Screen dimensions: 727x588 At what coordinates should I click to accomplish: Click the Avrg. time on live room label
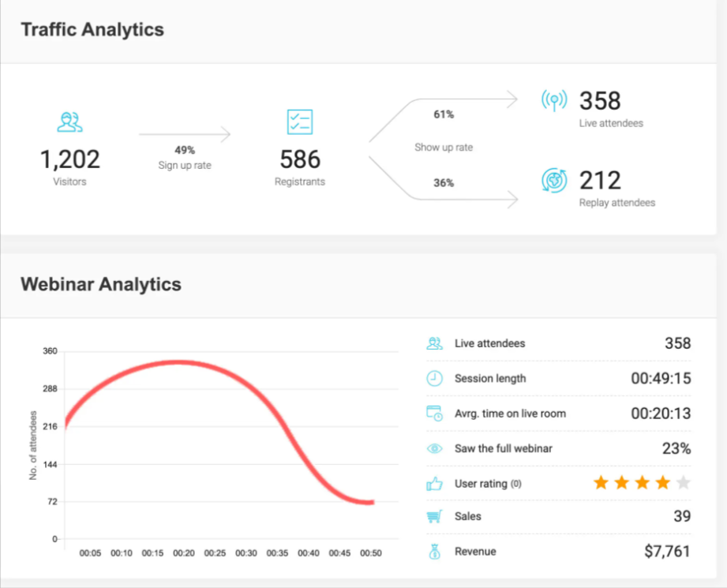pos(510,414)
